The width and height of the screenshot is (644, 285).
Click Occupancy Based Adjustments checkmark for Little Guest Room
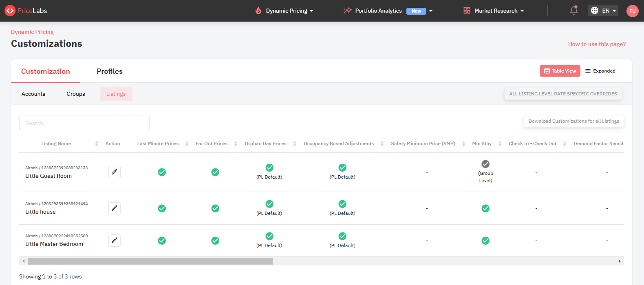pos(342,168)
